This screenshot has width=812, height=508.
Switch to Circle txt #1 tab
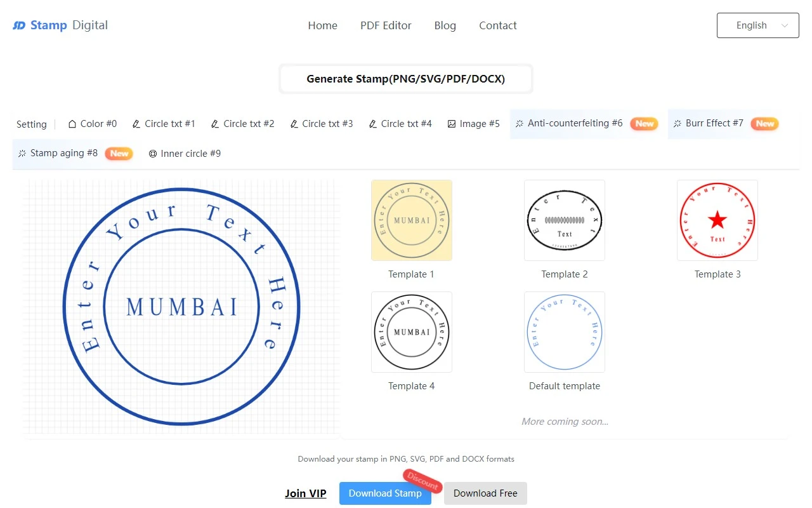pos(163,124)
